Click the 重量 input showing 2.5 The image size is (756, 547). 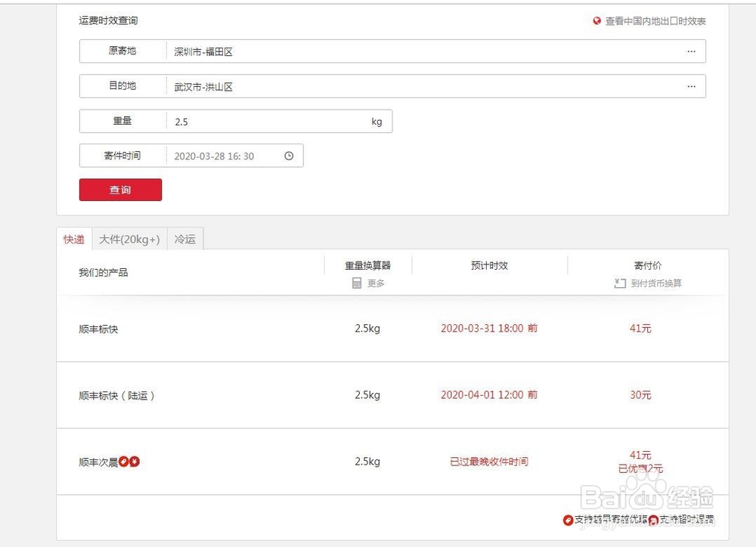tap(236, 121)
